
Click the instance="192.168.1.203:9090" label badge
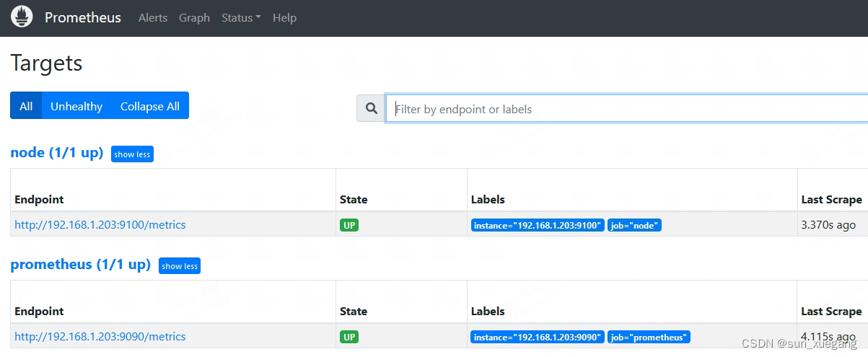tap(538, 337)
